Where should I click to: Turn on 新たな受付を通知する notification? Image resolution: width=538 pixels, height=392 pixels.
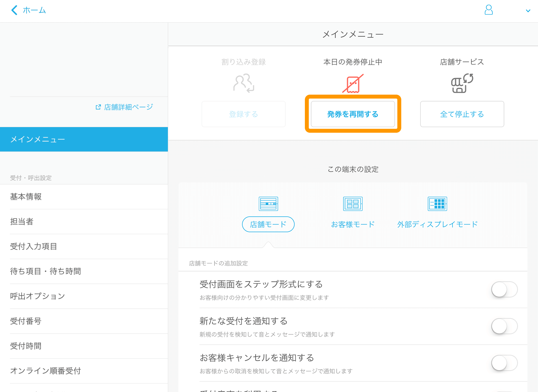[504, 326]
